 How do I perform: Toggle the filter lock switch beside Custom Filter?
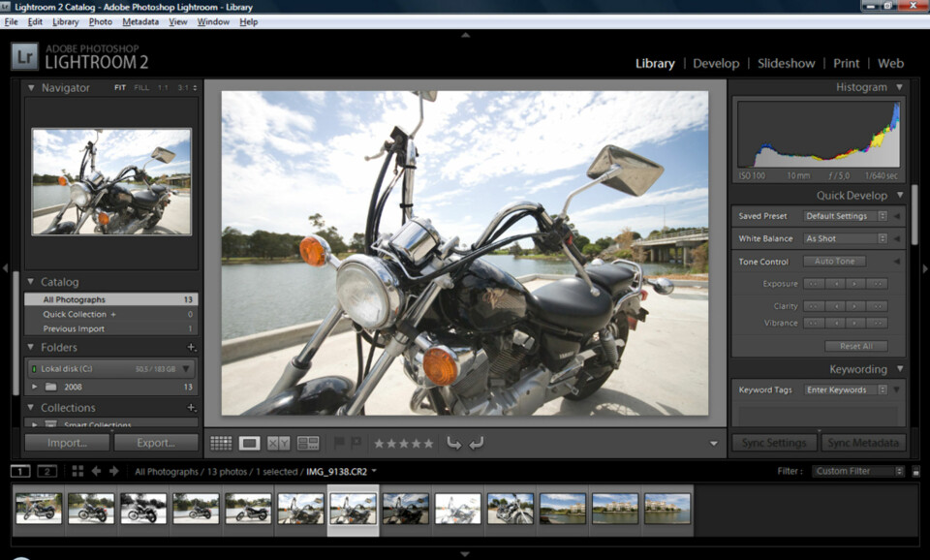click(915, 472)
